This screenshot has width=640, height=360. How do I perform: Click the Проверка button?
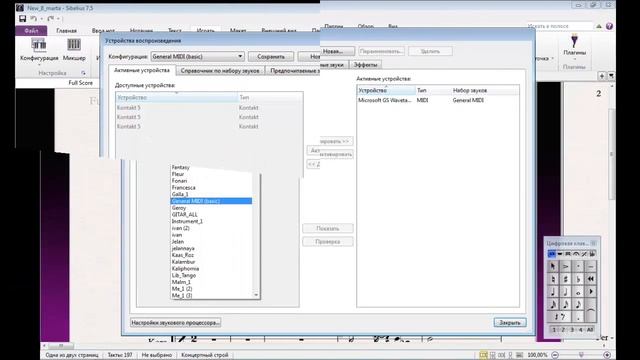coord(328,242)
